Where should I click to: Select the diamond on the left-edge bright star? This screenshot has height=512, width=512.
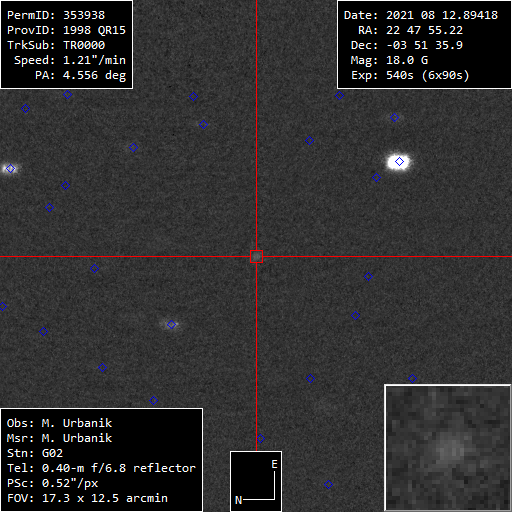11,169
